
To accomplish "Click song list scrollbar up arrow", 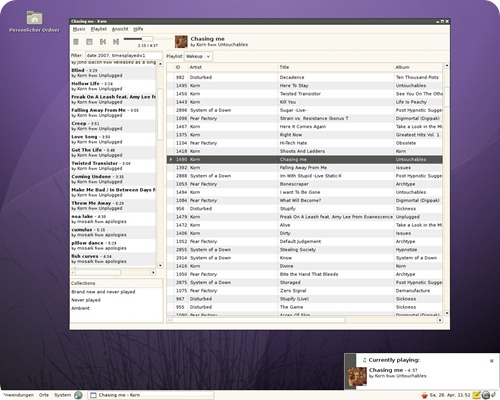I will [160, 63].
